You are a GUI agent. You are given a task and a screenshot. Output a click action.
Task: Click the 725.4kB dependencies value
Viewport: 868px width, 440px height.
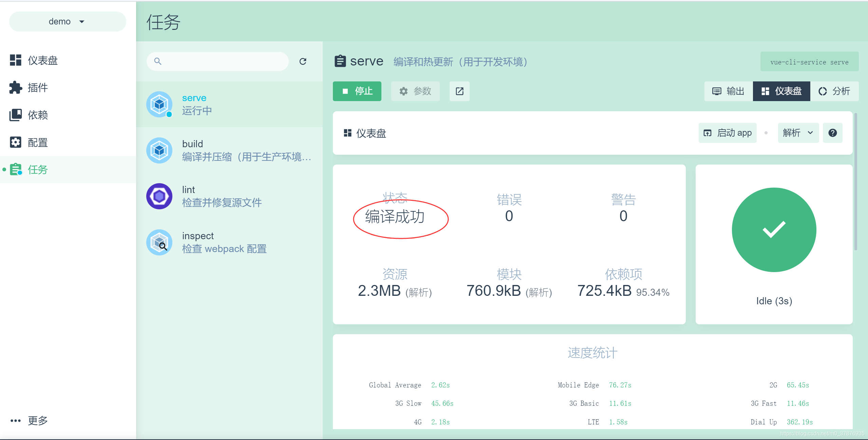(x=604, y=291)
